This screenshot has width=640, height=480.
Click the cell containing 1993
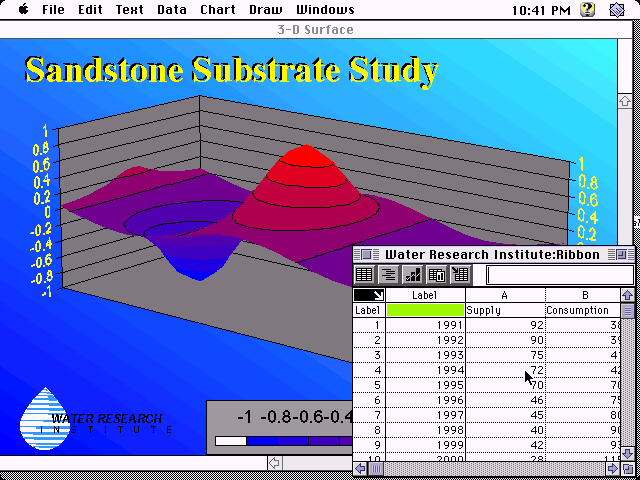pos(425,355)
